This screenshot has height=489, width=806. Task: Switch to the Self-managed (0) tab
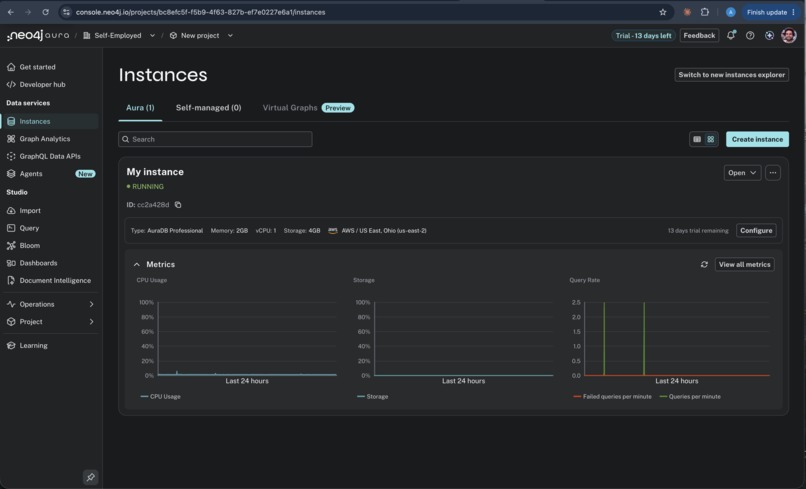click(x=208, y=107)
